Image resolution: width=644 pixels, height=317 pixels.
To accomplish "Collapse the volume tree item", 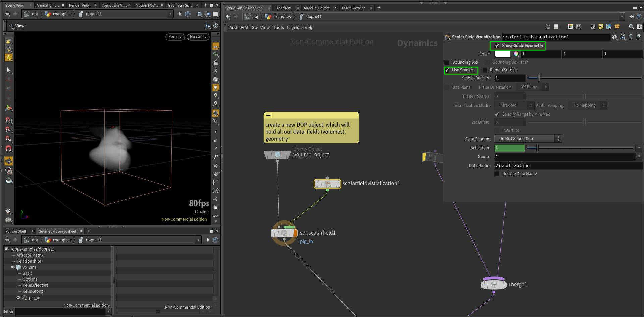I will pos(12,267).
